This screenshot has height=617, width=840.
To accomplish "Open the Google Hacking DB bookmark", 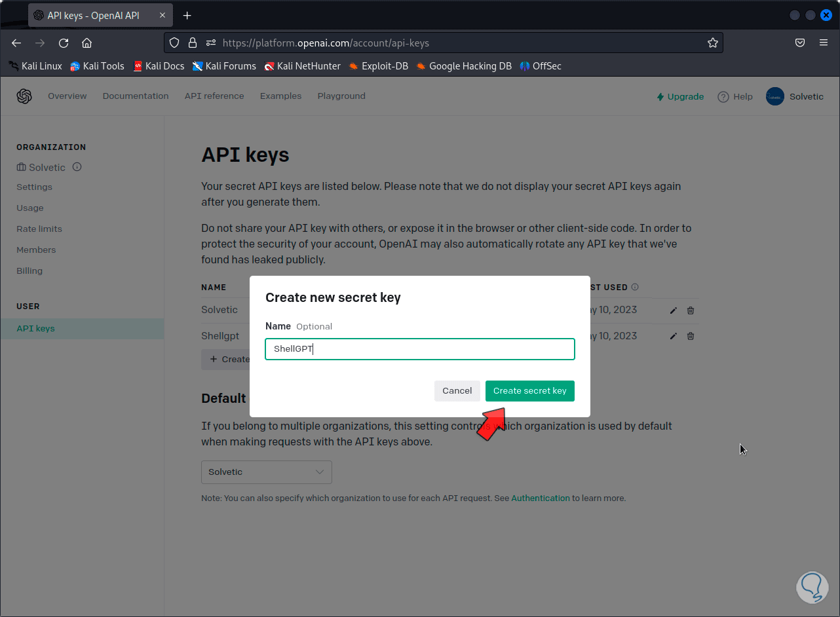I will click(x=464, y=66).
